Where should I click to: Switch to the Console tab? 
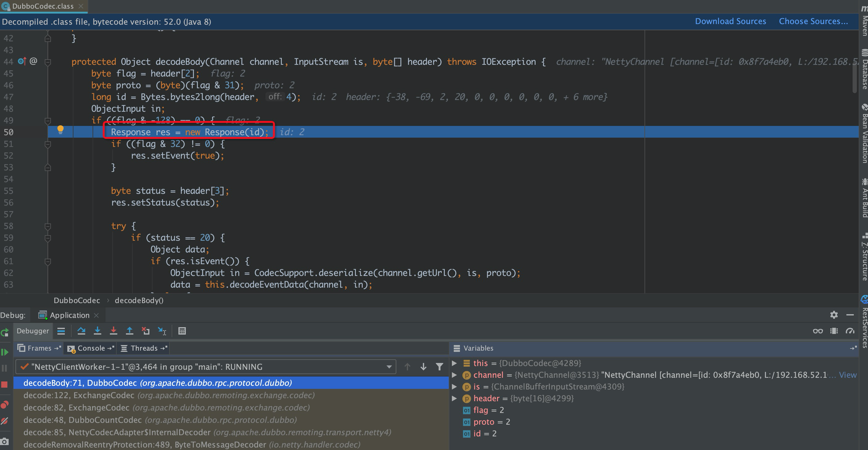click(91, 348)
